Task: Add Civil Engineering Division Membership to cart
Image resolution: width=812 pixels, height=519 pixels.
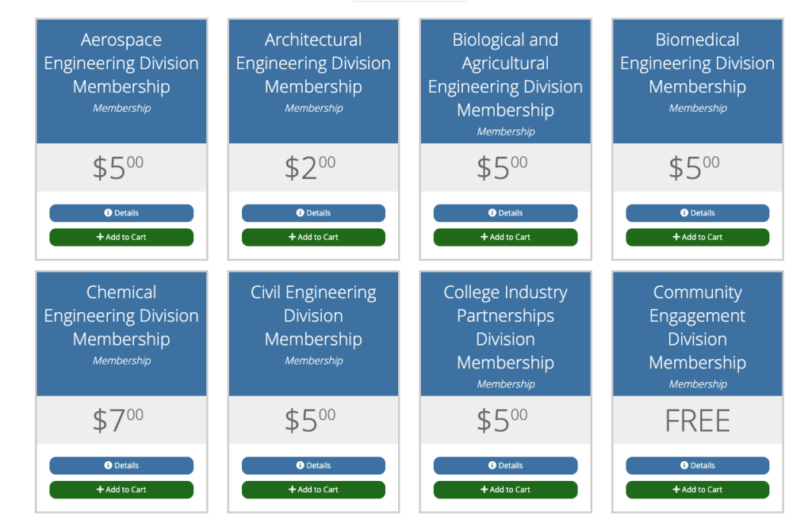Action: [313, 490]
